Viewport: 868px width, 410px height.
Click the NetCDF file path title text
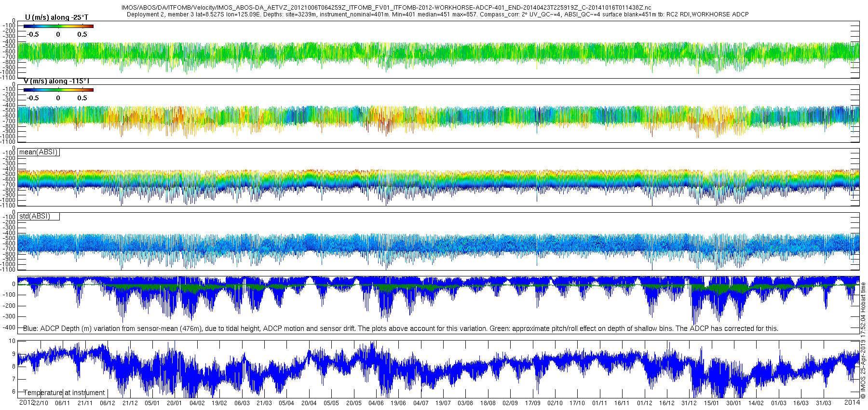coord(386,8)
